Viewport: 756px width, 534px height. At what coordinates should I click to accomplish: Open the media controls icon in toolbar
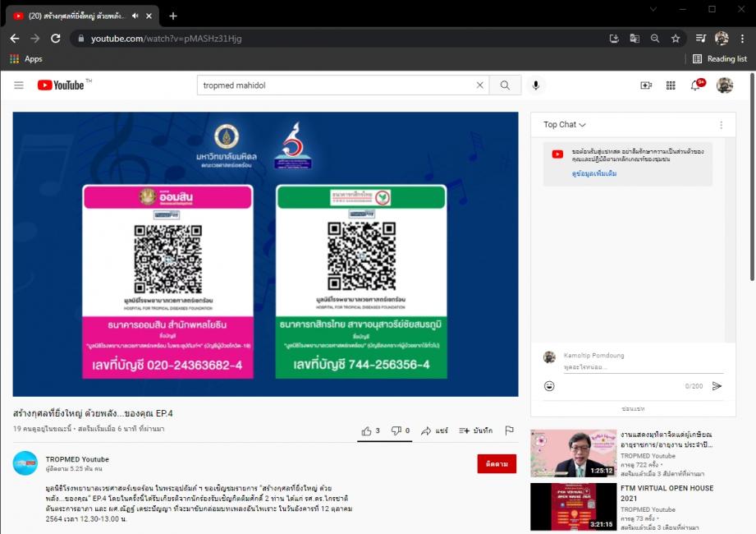[x=701, y=39]
